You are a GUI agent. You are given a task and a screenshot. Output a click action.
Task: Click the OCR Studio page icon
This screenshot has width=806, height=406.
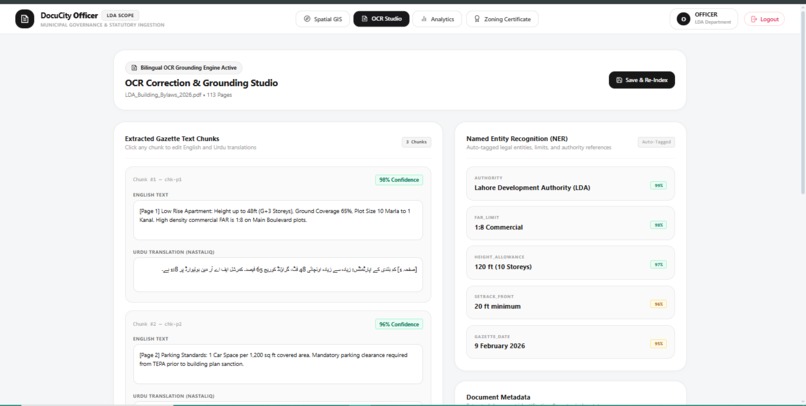[x=364, y=19]
